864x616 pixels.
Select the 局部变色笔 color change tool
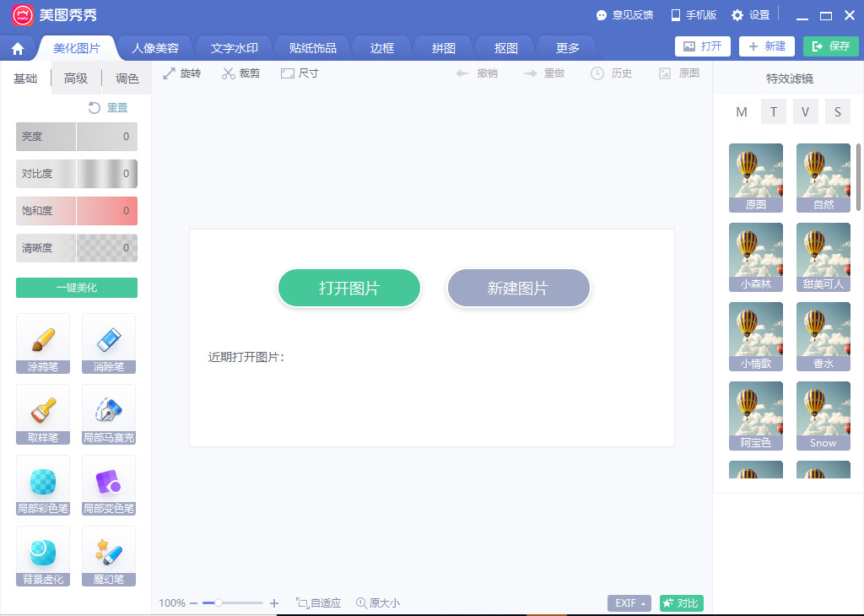click(x=109, y=485)
